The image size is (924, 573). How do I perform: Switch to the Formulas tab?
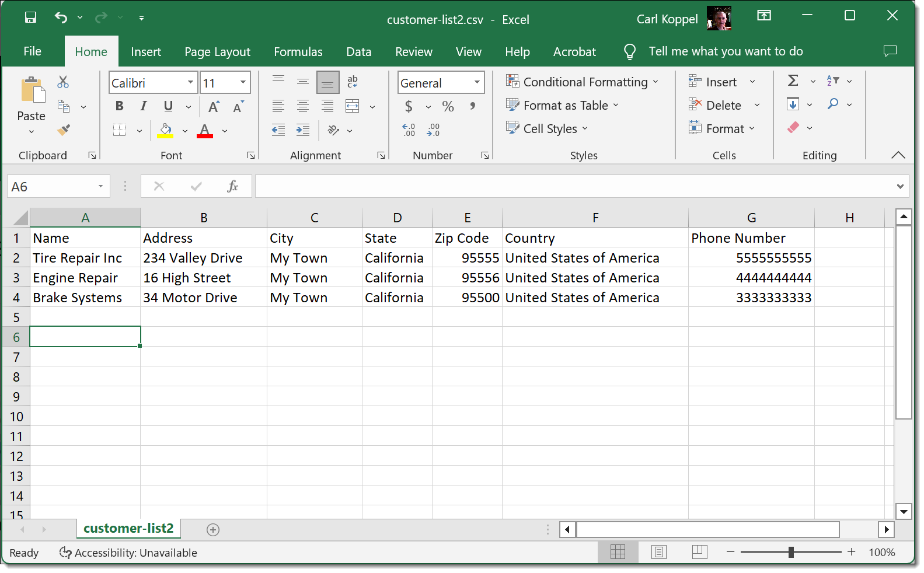pos(298,52)
